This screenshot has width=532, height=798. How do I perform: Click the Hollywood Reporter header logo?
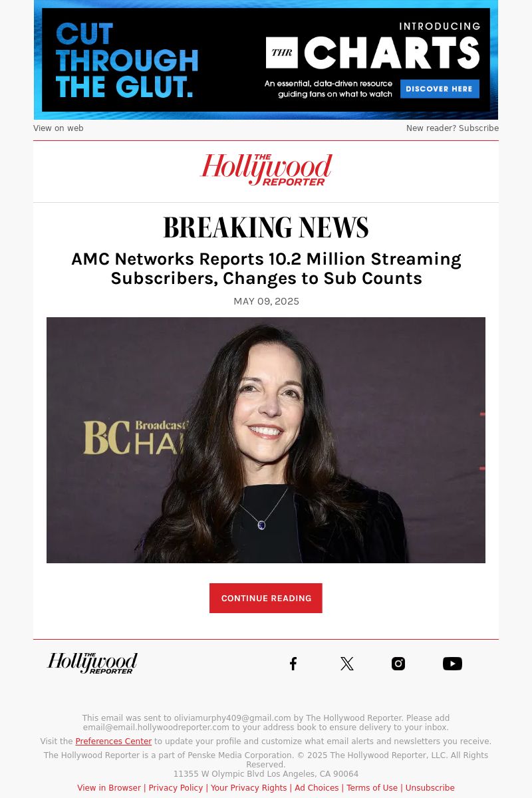(266, 170)
